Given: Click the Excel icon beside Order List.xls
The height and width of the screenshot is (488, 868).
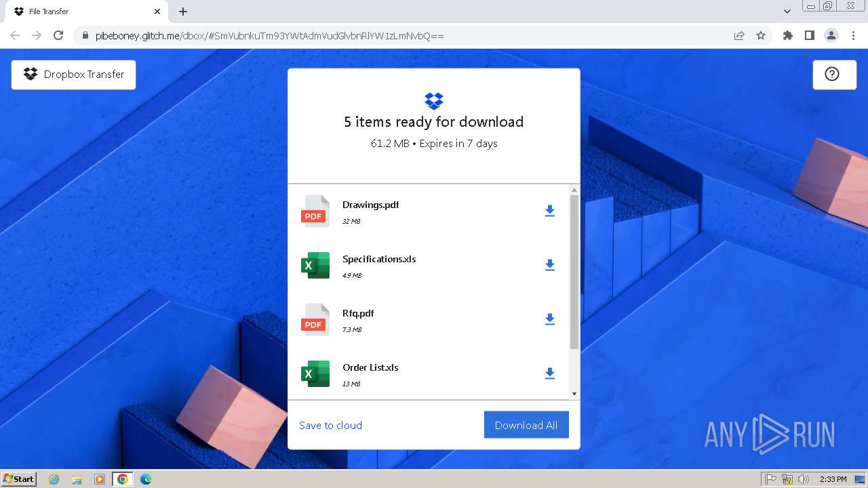Looking at the screenshot, I should [x=315, y=373].
